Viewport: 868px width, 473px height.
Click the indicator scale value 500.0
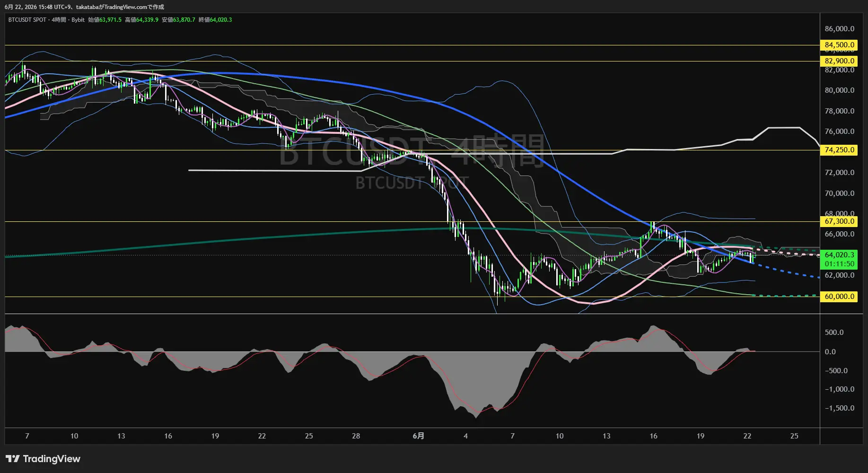[834, 333]
